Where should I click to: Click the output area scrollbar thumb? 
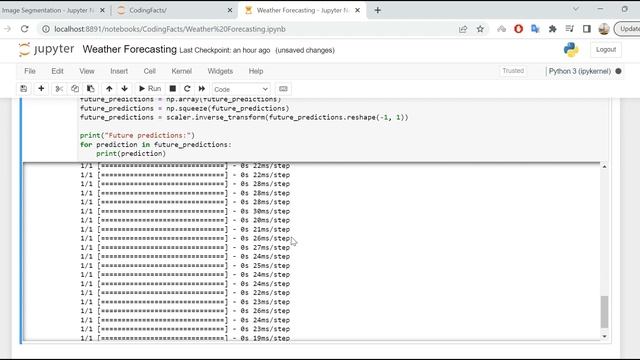pyautogui.click(x=604, y=312)
